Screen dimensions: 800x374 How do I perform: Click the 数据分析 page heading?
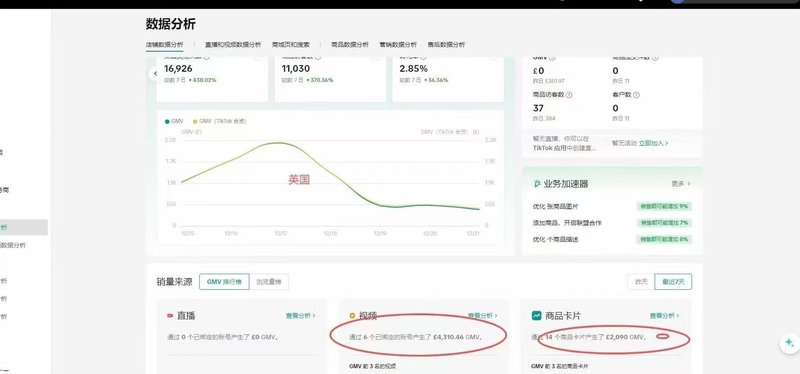[170, 24]
